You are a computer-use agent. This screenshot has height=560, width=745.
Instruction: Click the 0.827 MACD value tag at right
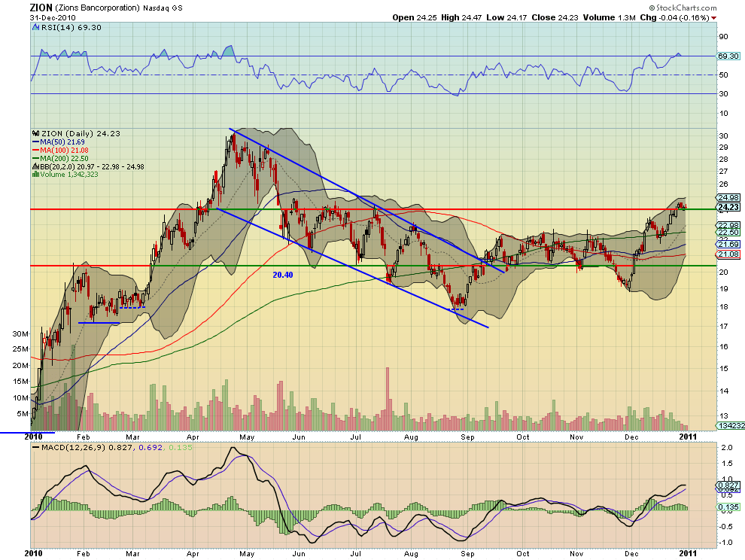[x=728, y=485]
